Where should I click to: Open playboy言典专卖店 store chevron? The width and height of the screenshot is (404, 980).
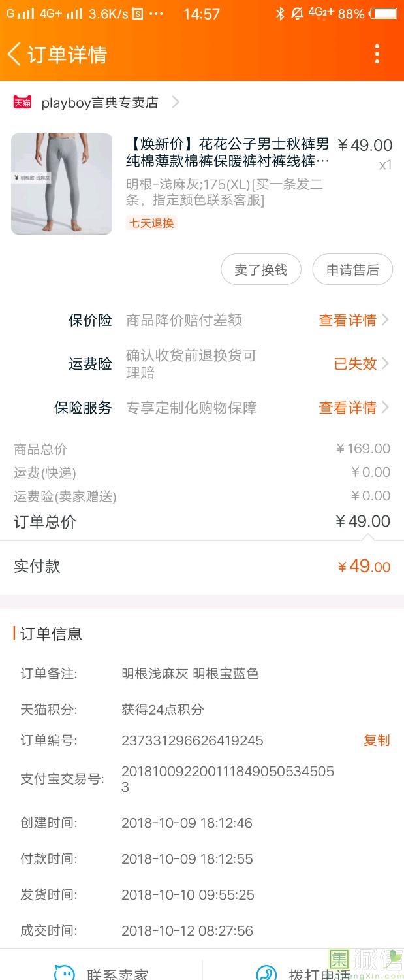click(x=176, y=102)
